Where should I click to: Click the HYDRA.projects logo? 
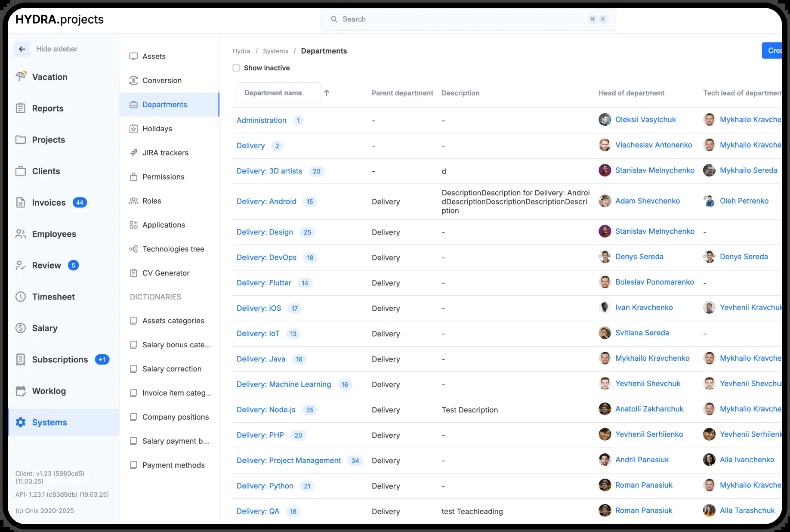tap(59, 19)
